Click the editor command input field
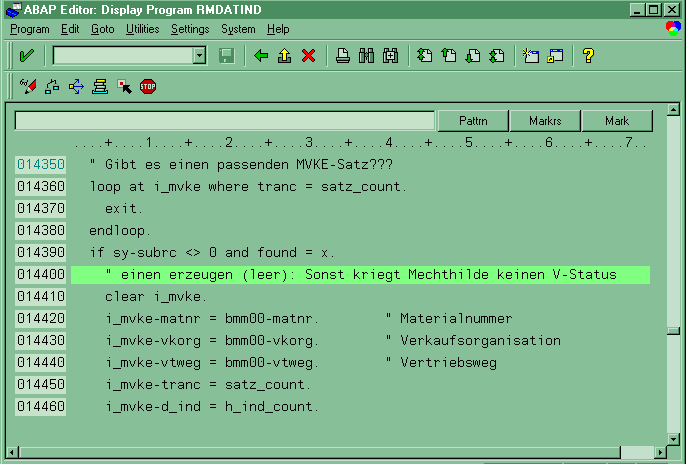 pyautogui.click(x=225, y=121)
